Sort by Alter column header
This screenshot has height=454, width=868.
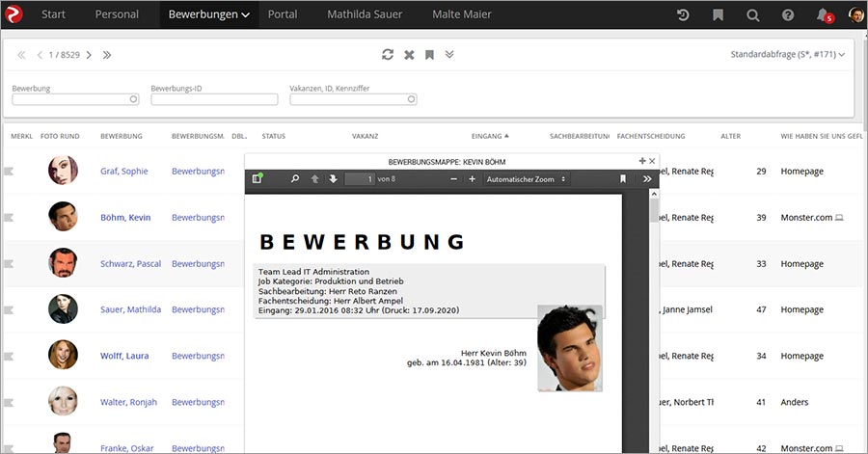(731, 136)
